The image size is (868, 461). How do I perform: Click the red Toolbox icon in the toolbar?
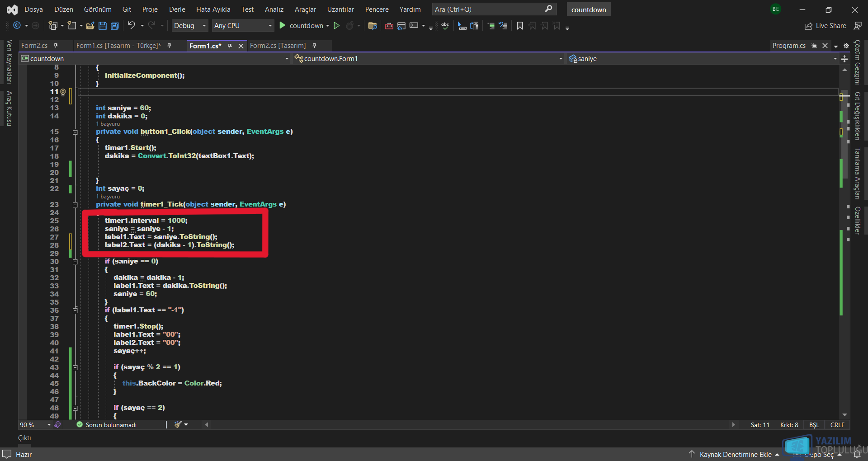389,26
